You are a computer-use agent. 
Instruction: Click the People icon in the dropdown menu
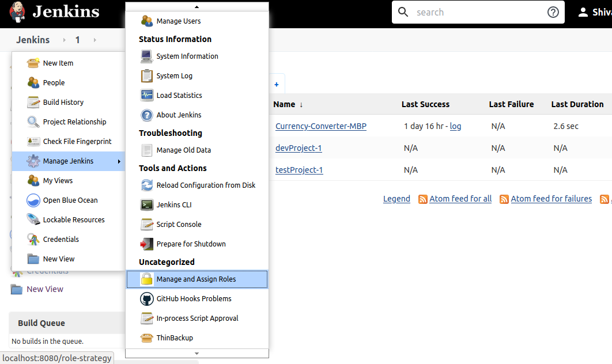click(x=33, y=82)
